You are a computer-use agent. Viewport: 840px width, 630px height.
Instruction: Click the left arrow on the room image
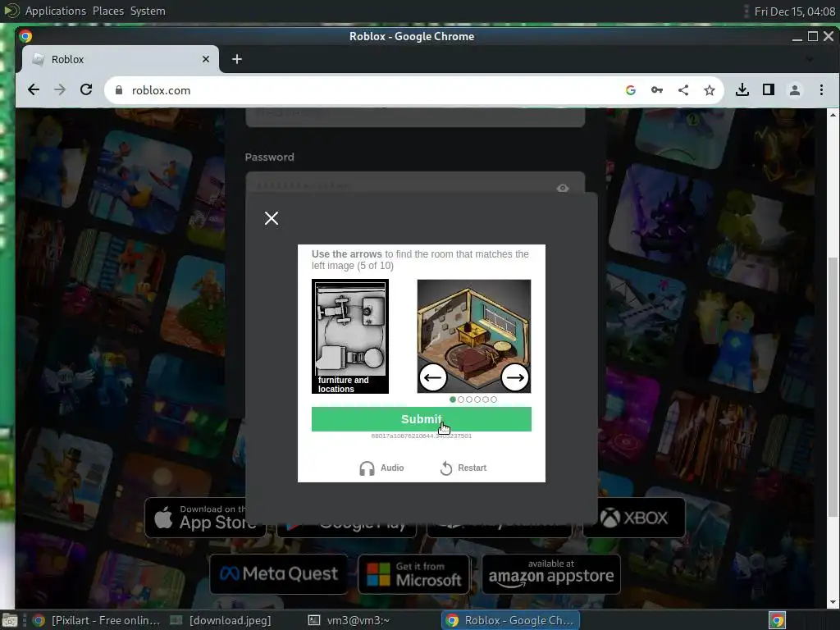pos(433,377)
